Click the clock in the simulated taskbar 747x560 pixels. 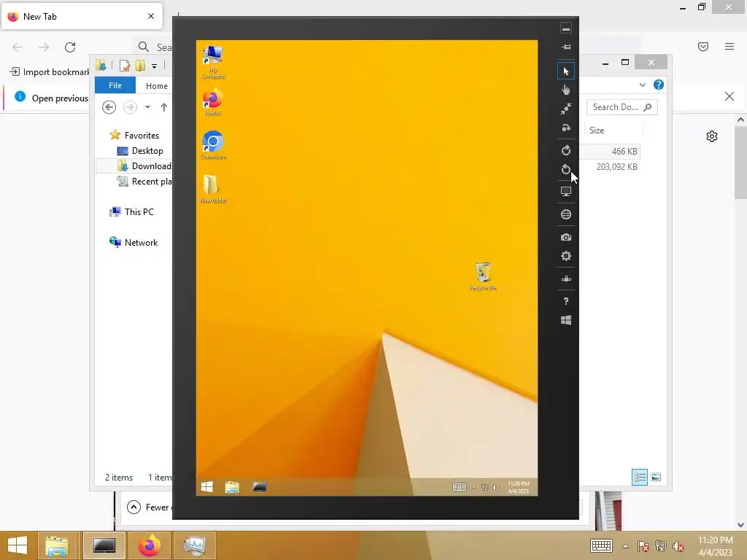[519, 487]
